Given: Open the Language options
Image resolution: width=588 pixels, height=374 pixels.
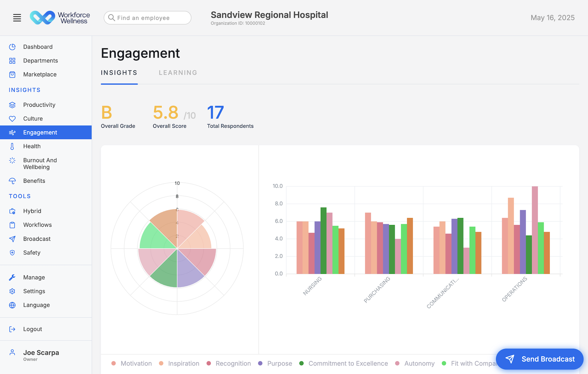Looking at the screenshot, I should 36,305.
